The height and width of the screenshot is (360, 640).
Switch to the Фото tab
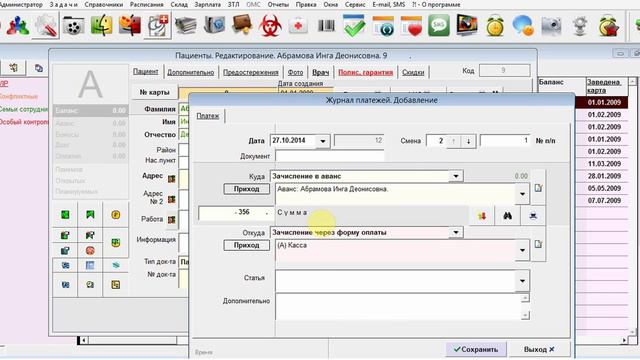click(x=296, y=72)
